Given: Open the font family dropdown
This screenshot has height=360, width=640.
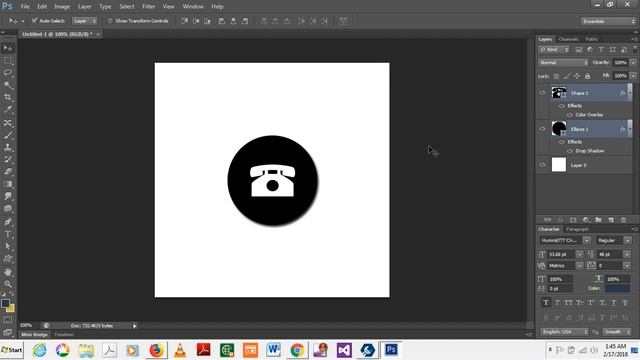Looking at the screenshot, I should (587, 240).
